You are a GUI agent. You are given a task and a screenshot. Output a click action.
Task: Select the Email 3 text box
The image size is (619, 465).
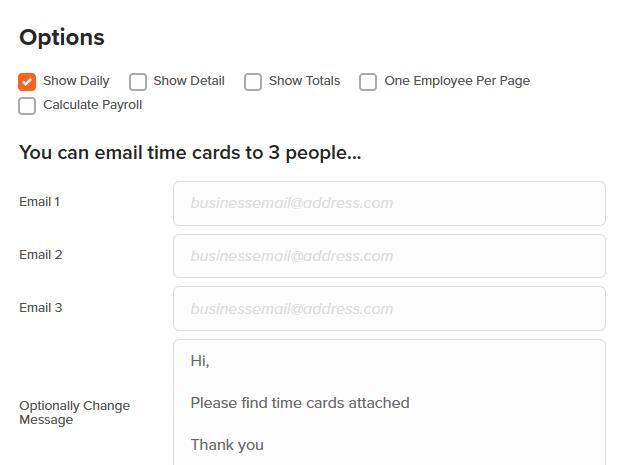pos(389,309)
